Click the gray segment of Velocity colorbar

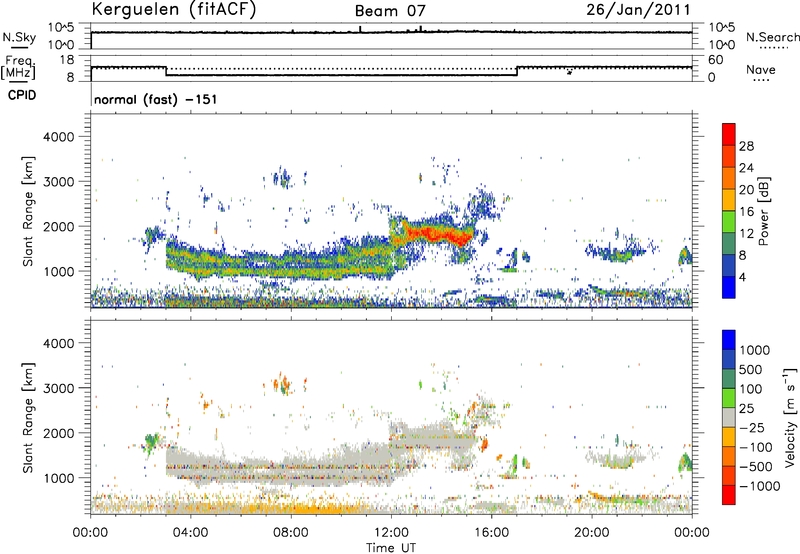pos(729,418)
